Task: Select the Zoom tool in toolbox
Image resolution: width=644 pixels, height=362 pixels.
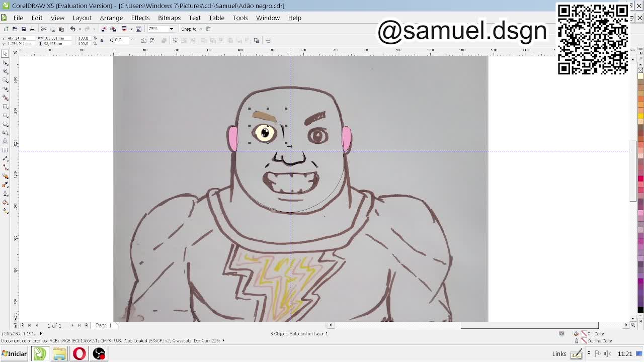Action: [x=6, y=80]
